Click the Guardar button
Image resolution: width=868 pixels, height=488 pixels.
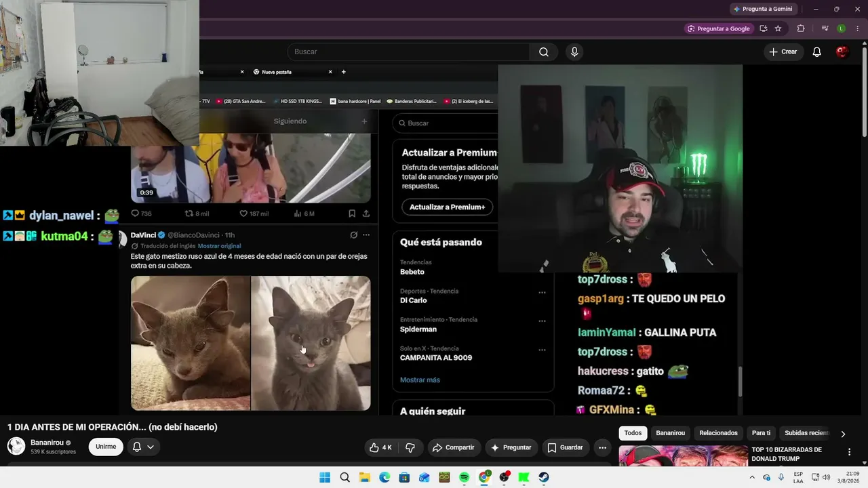tap(565, 447)
